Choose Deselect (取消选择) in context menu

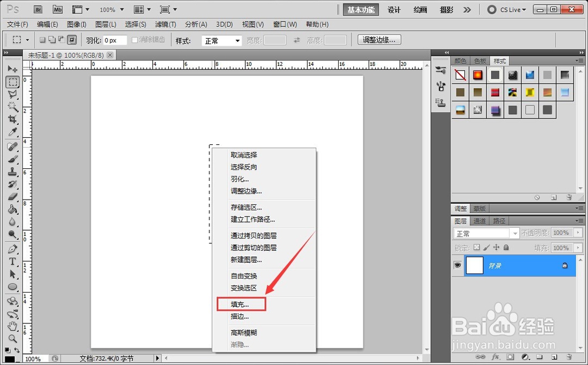(x=244, y=155)
